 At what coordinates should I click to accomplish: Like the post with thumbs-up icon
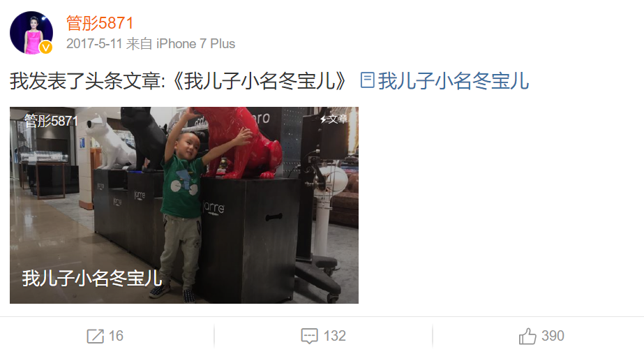tap(527, 336)
